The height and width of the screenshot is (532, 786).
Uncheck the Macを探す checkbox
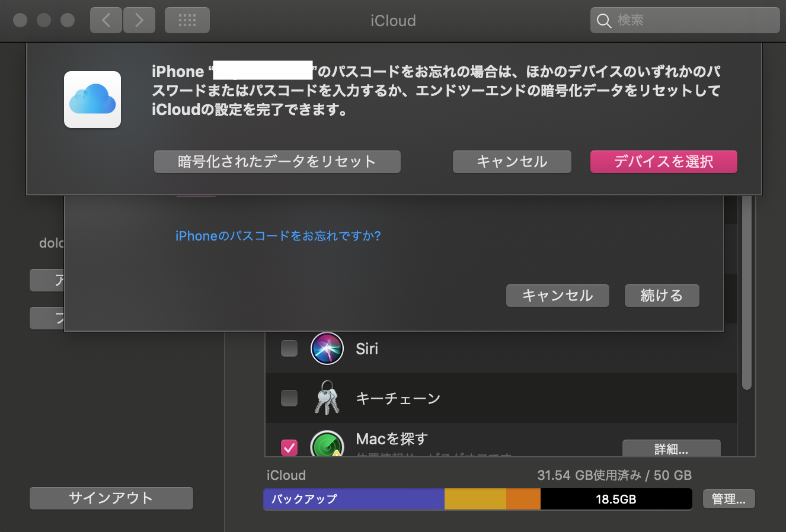click(289, 447)
